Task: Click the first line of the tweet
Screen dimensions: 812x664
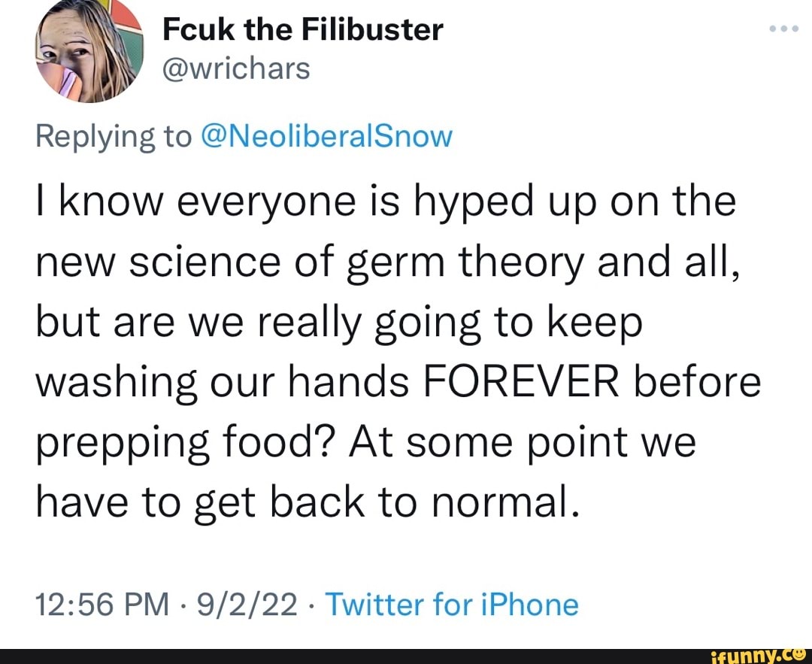Action: tap(385, 200)
